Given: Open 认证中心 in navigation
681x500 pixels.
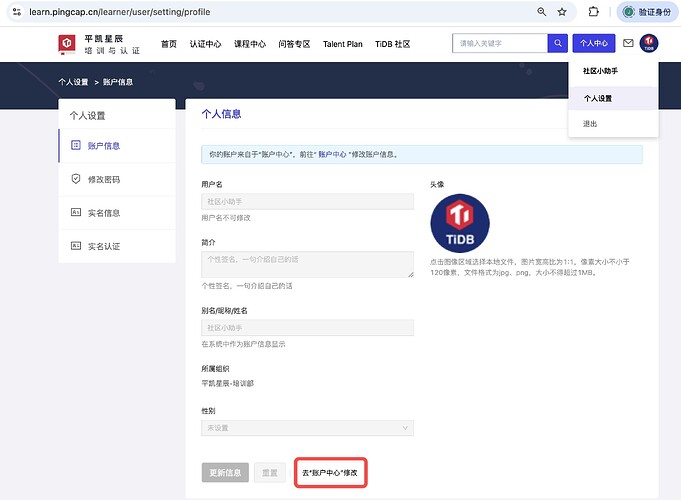Looking at the screenshot, I should click(x=205, y=44).
